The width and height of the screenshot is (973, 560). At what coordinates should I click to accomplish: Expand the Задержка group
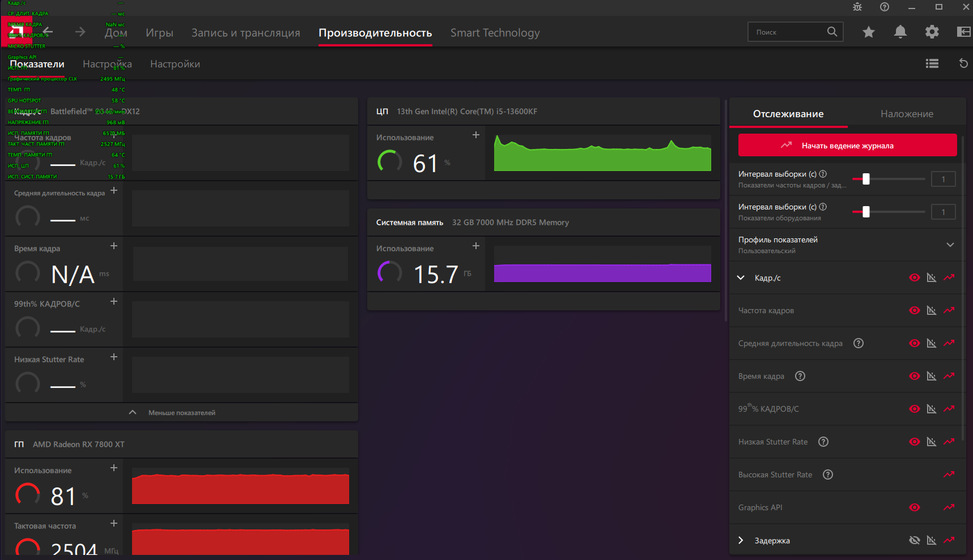pyautogui.click(x=741, y=540)
